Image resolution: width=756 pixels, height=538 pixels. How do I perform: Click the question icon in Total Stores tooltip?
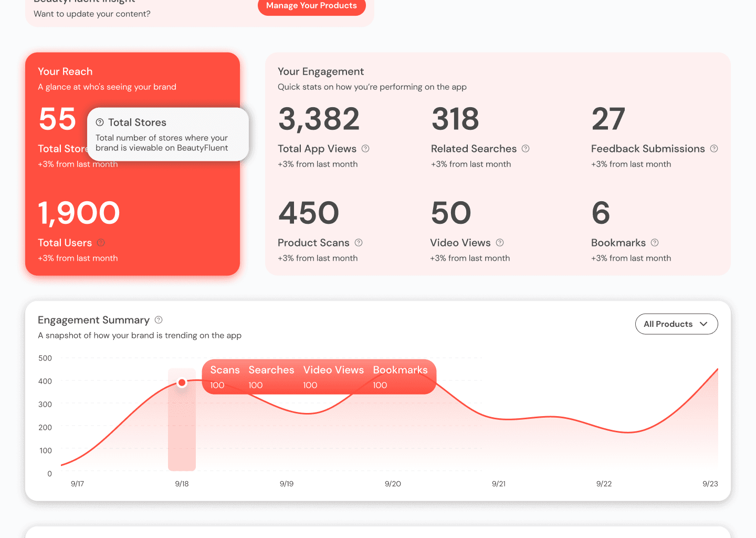click(x=100, y=122)
